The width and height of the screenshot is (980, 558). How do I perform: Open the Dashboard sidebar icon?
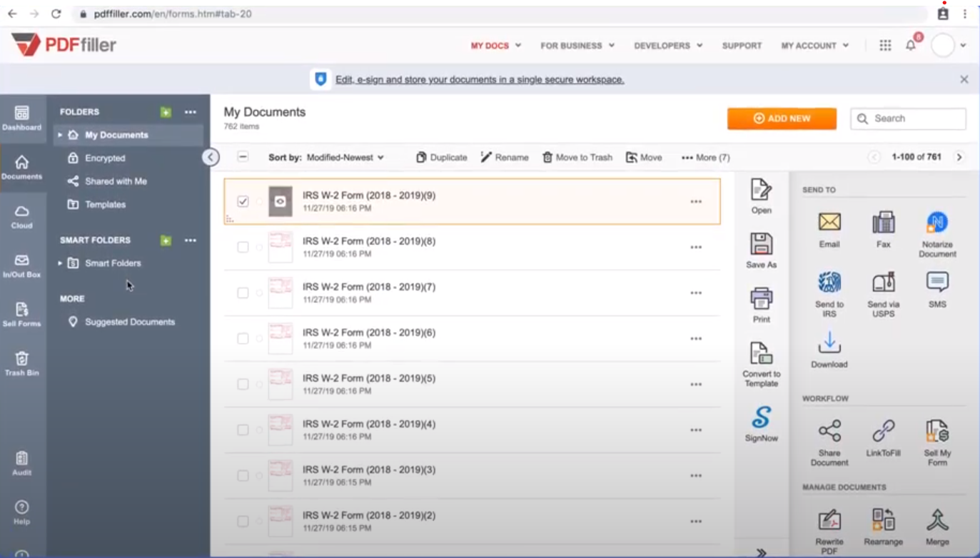pos(21,118)
